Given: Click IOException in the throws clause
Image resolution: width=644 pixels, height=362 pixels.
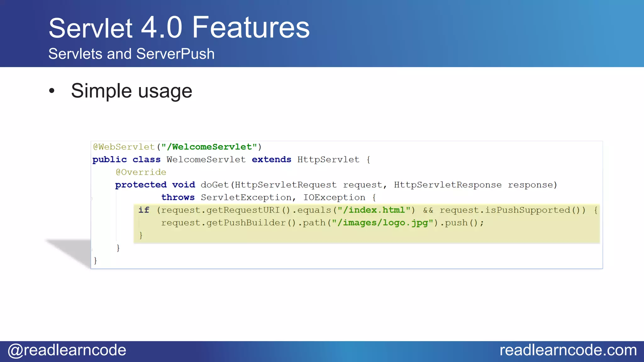Looking at the screenshot, I should (334, 197).
